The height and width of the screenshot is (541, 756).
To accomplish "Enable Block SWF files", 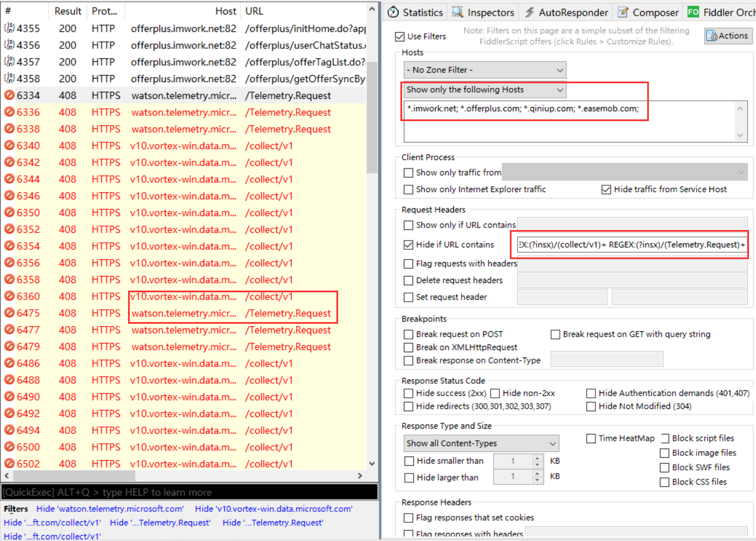I will point(665,468).
